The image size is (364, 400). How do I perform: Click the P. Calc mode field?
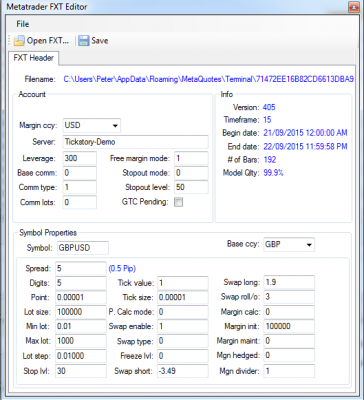click(183, 312)
